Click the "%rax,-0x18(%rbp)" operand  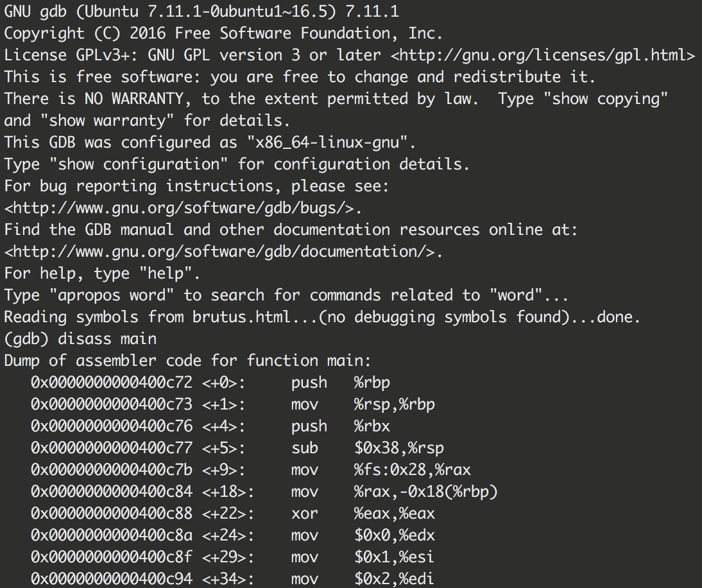point(425,492)
